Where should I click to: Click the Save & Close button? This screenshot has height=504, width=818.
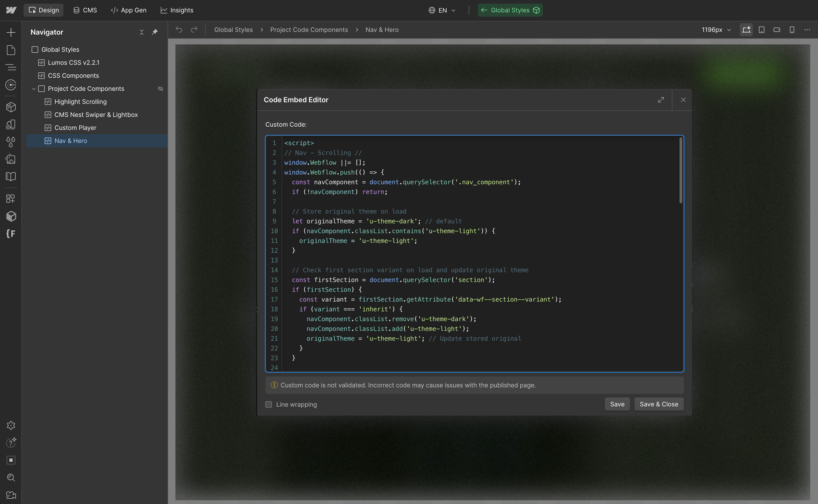click(658, 404)
